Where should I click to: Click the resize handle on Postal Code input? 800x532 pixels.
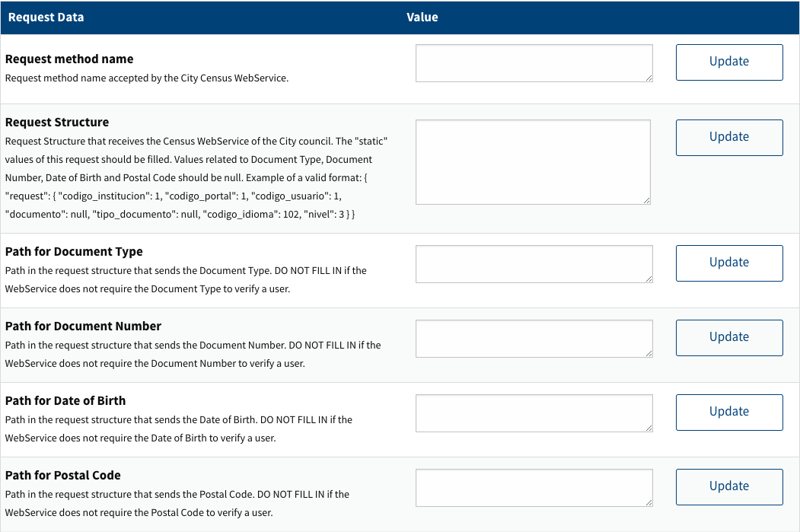click(648, 501)
